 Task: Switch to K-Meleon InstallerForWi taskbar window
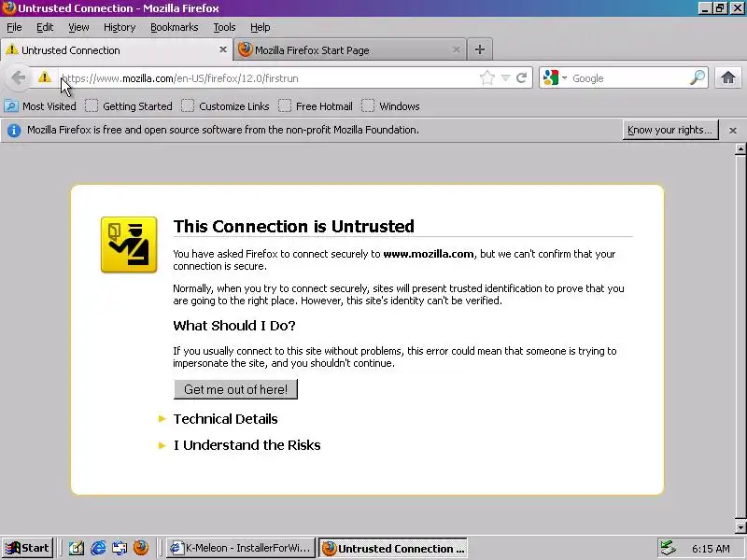coord(242,548)
